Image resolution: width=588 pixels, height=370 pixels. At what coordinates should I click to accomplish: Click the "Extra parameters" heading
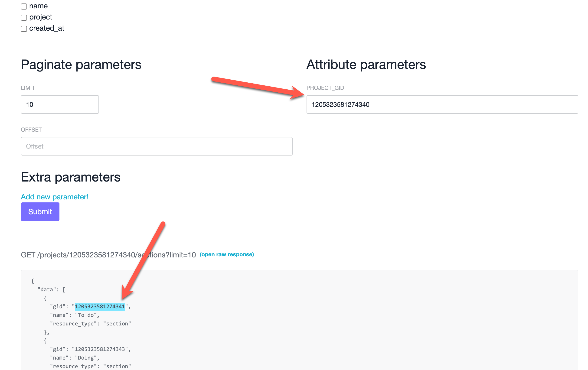tap(71, 177)
